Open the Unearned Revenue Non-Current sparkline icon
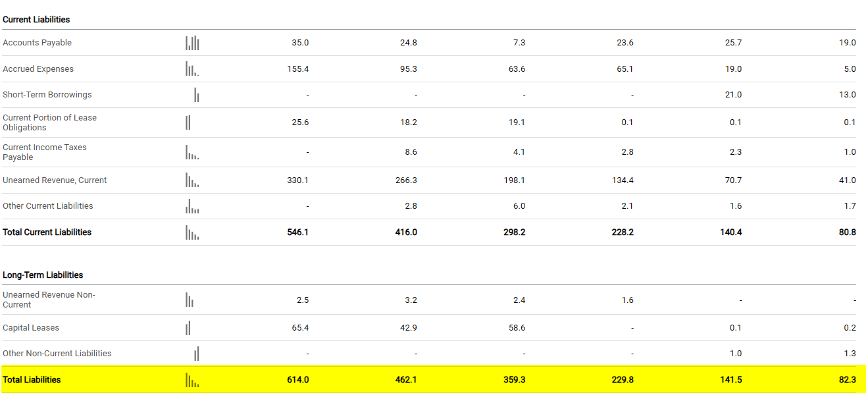Viewport: 868px width, 403px height. (x=190, y=300)
